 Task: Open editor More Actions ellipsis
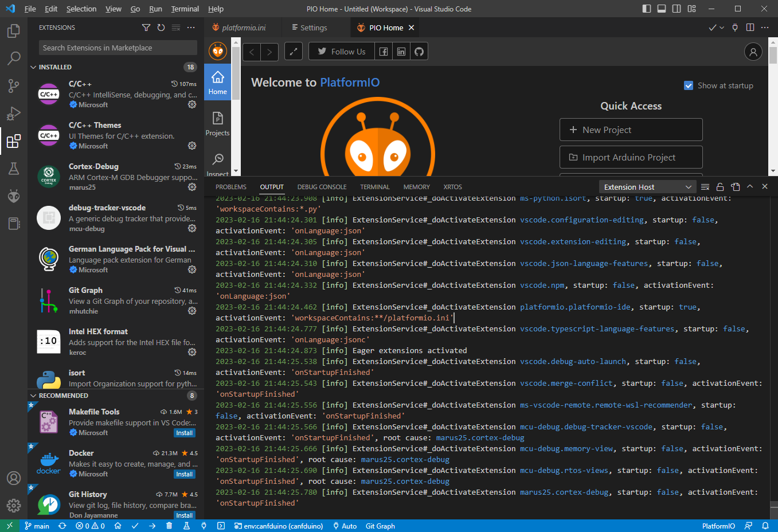[765, 28]
